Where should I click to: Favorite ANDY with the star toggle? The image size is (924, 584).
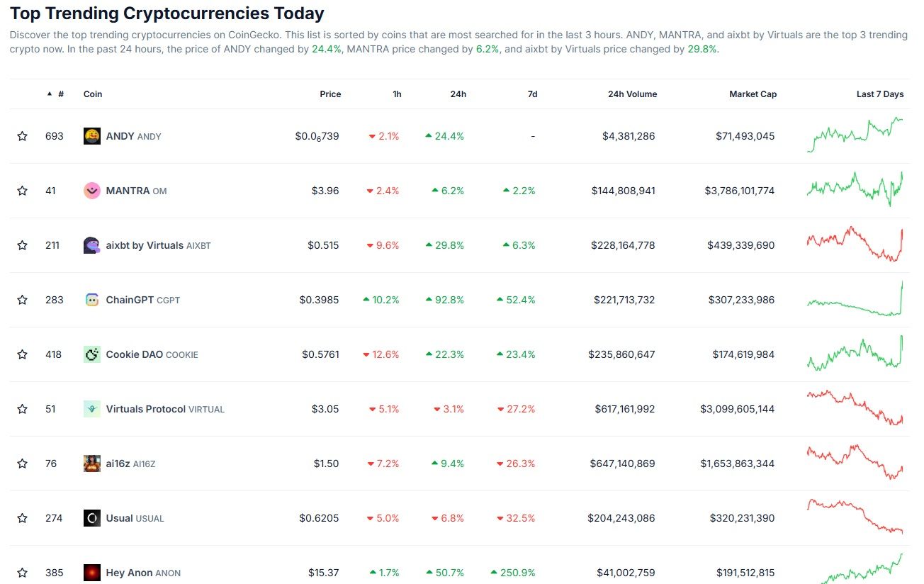23,136
